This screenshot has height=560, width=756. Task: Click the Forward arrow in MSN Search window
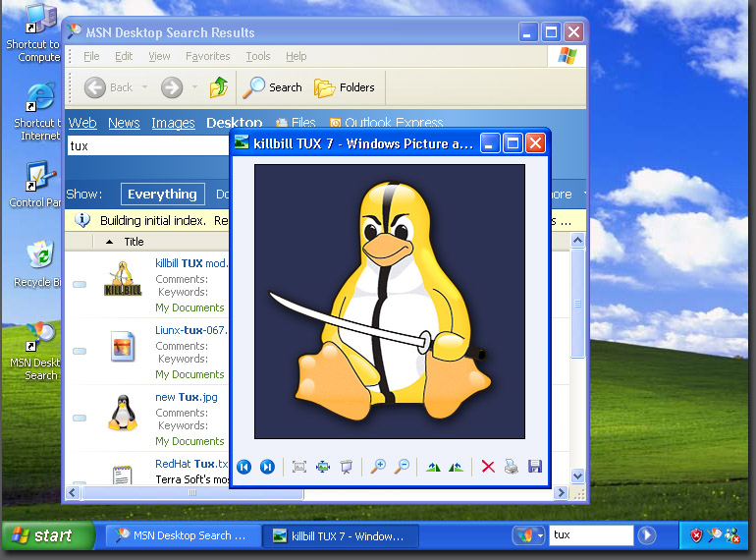point(172,87)
